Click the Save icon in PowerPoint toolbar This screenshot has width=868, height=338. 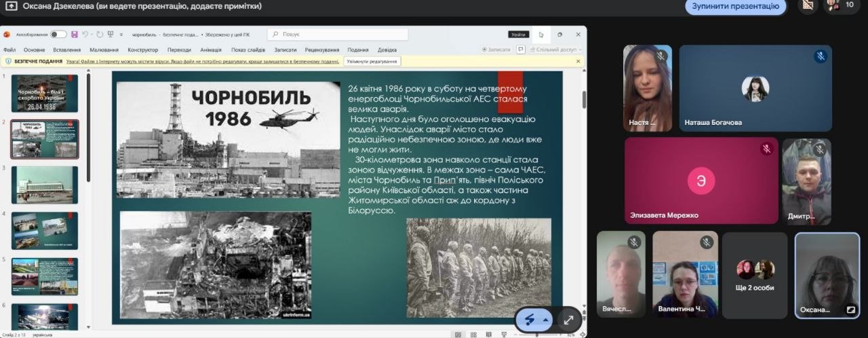click(75, 34)
